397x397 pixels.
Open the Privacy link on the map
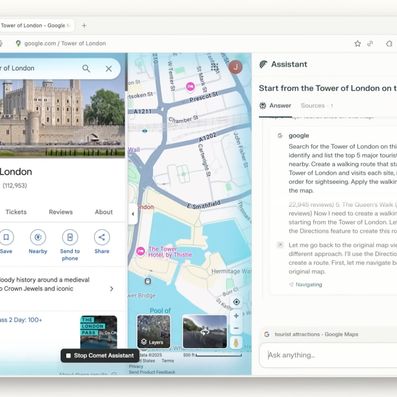136,366
